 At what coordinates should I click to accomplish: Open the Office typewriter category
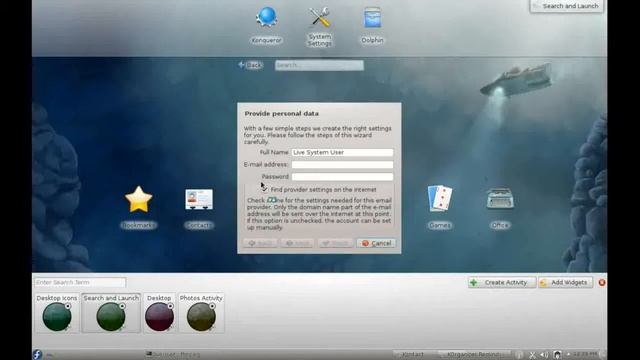click(x=500, y=199)
